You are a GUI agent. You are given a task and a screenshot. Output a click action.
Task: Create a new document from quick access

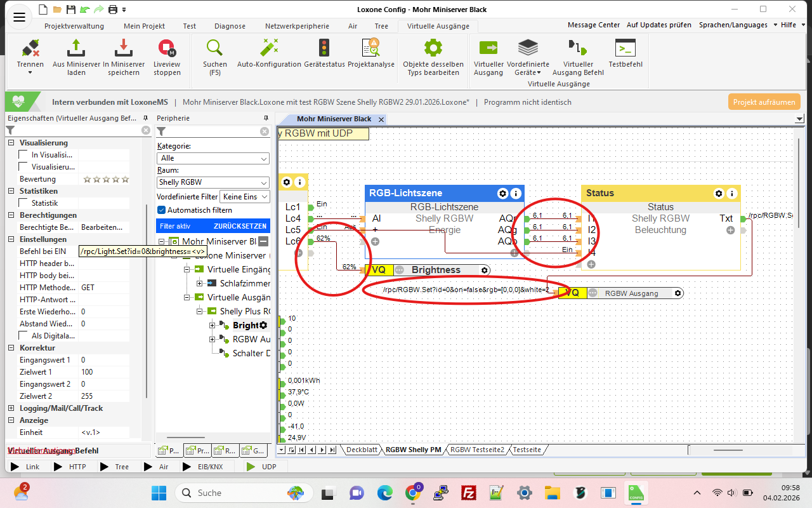(x=43, y=9)
